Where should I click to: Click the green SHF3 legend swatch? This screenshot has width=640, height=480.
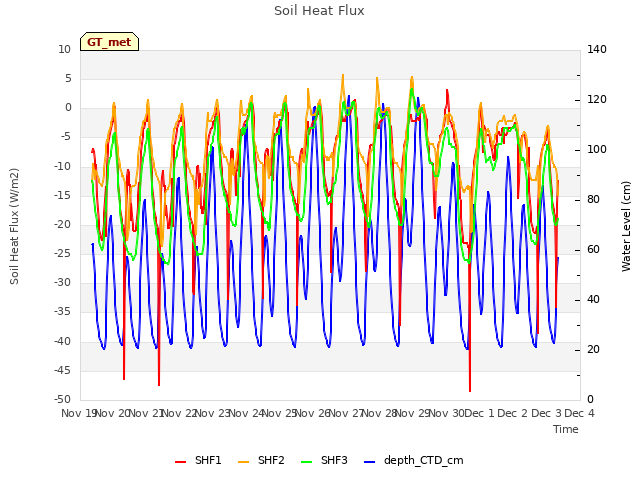coord(307,462)
